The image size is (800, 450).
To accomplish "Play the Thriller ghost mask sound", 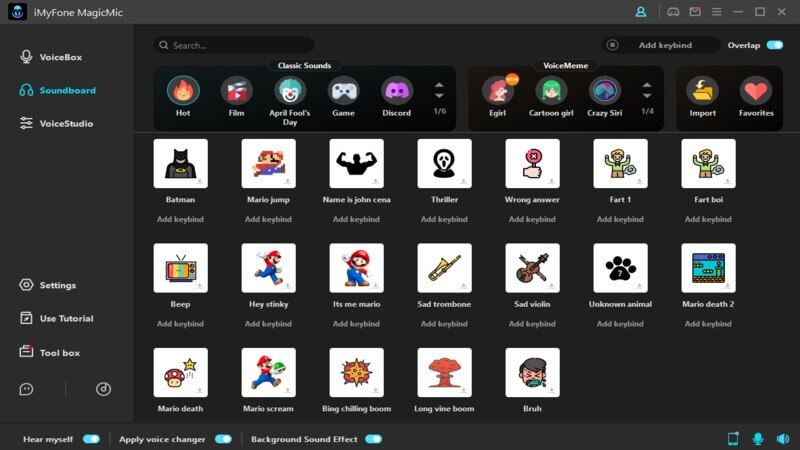I will [x=444, y=163].
